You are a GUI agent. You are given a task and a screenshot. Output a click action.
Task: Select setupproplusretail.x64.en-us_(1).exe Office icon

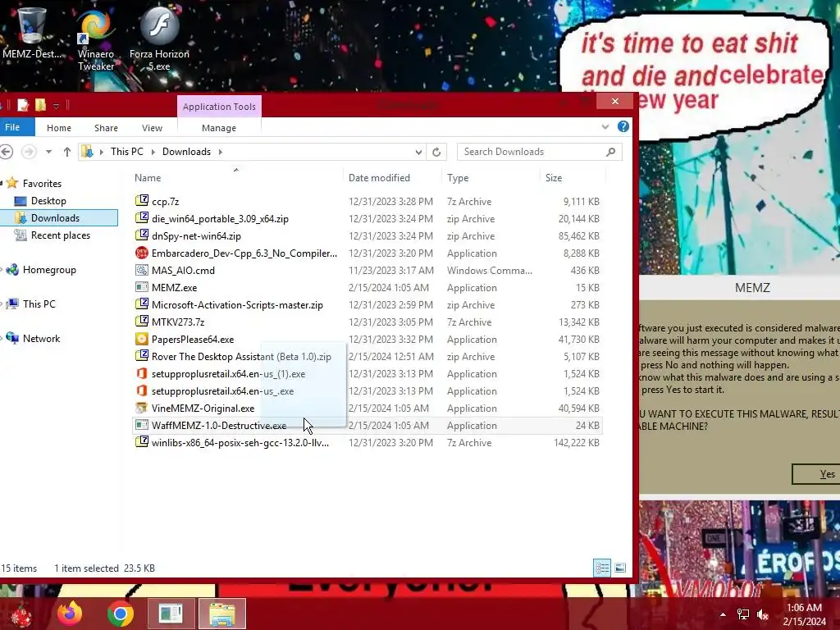coord(141,373)
